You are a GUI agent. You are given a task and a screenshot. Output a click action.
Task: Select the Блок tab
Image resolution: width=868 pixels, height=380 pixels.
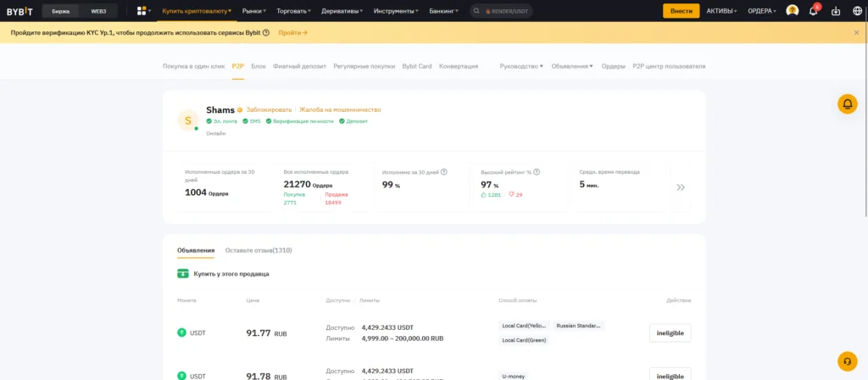coord(259,66)
